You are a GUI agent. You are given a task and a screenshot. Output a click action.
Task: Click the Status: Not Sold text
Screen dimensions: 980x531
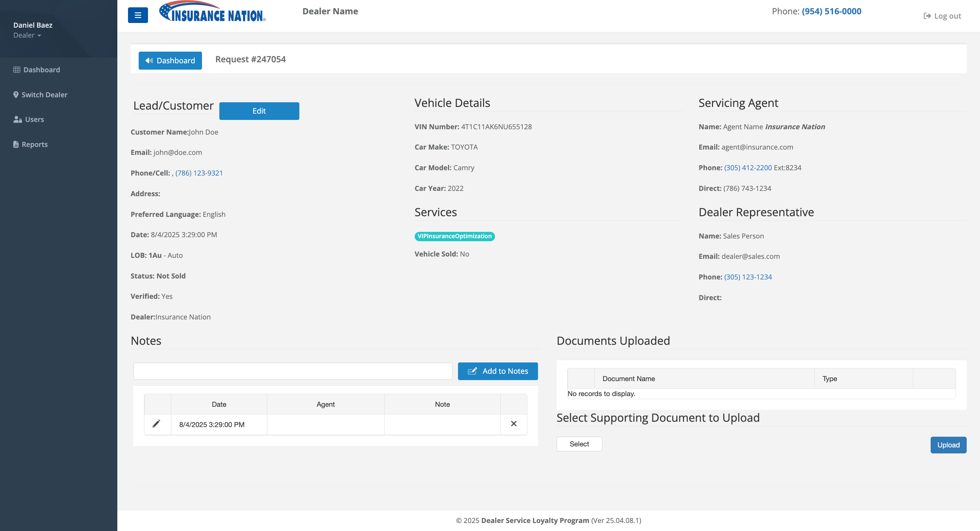tap(158, 276)
